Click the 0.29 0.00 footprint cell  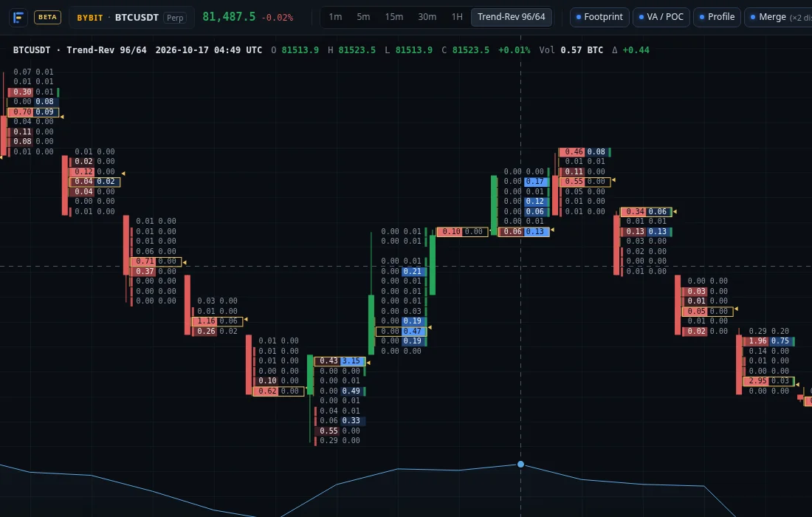pyautogui.click(x=340, y=441)
